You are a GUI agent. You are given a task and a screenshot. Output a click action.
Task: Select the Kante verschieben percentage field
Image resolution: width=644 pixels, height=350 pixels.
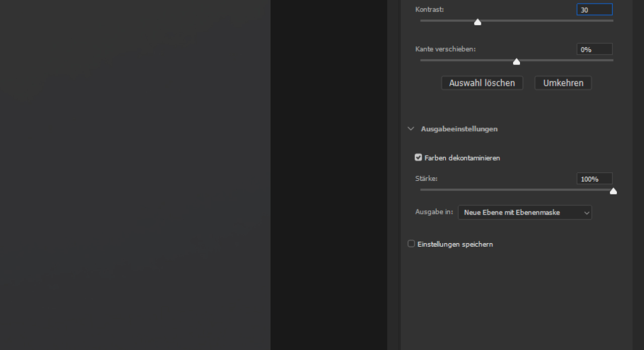[x=594, y=49]
